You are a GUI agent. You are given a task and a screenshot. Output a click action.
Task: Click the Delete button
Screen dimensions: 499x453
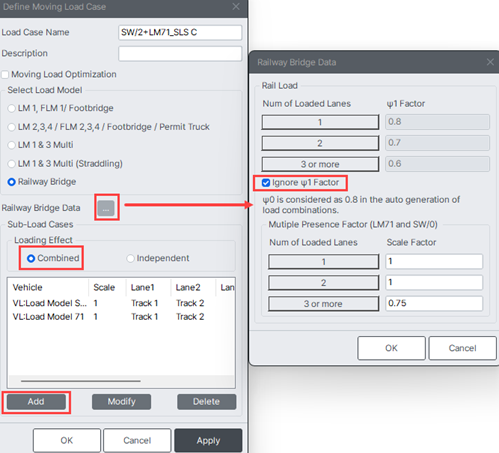coord(207,402)
